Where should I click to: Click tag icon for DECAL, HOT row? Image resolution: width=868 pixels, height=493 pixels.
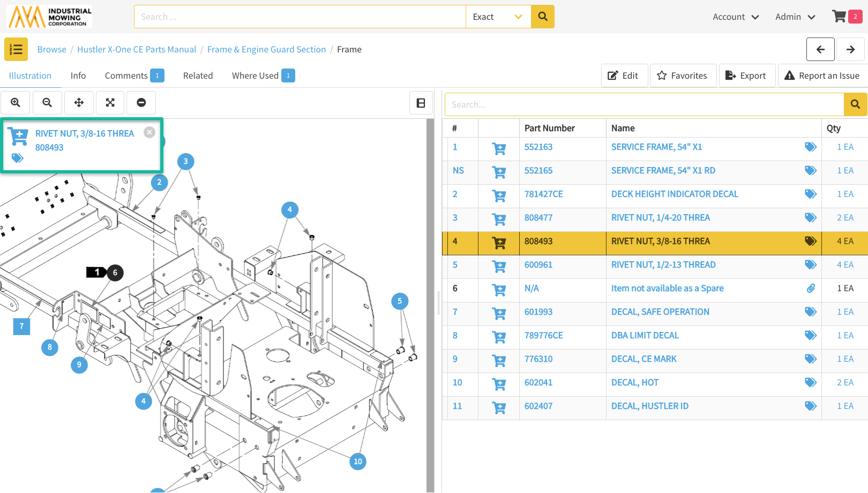(810, 383)
